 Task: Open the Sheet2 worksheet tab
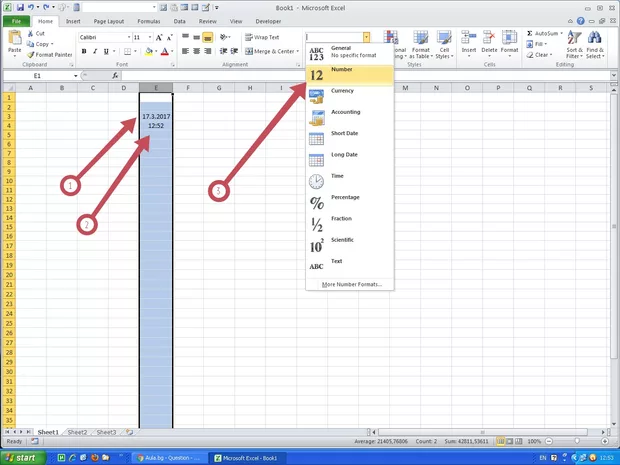77,432
